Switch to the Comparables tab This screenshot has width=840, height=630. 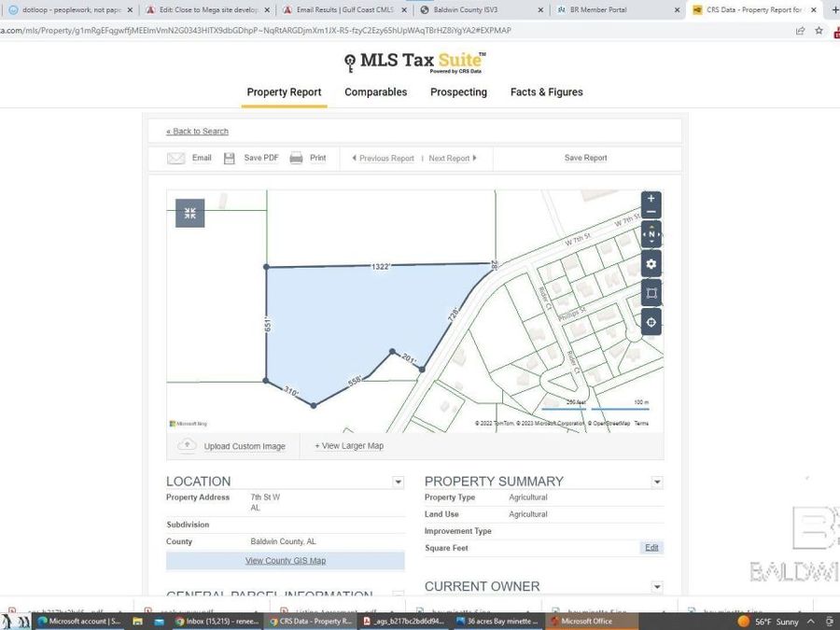pos(375,92)
